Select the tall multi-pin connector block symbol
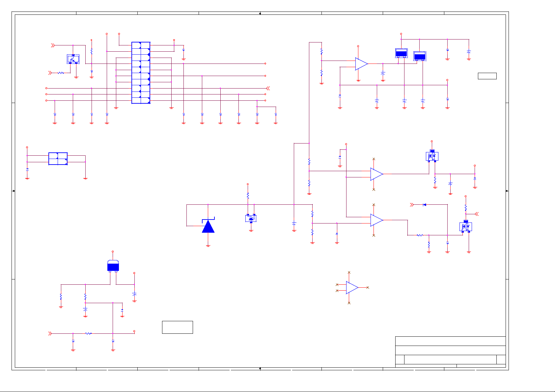The width and height of the screenshot is (555, 392). (141, 73)
